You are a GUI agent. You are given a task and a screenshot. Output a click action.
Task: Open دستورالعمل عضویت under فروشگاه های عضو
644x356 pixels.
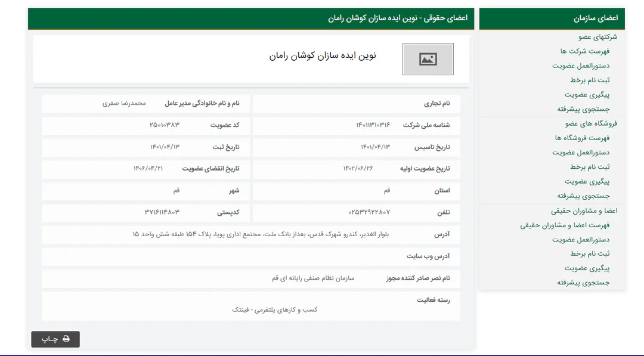coord(581,152)
